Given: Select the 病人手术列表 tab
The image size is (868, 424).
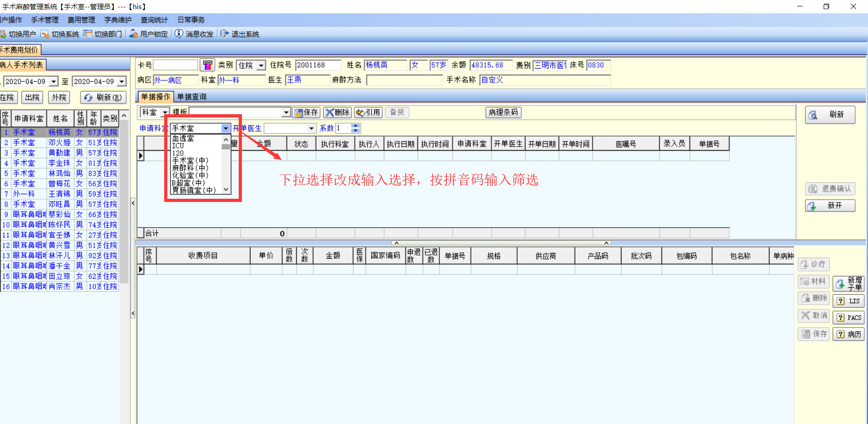Looking at the screenshot, I should pyautogui.click(x=22, y=65).
